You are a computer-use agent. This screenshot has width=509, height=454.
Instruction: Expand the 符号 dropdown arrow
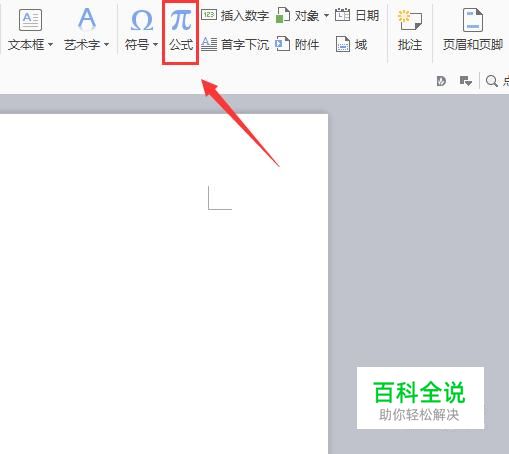pyautogui.click(x=155, y=44)
